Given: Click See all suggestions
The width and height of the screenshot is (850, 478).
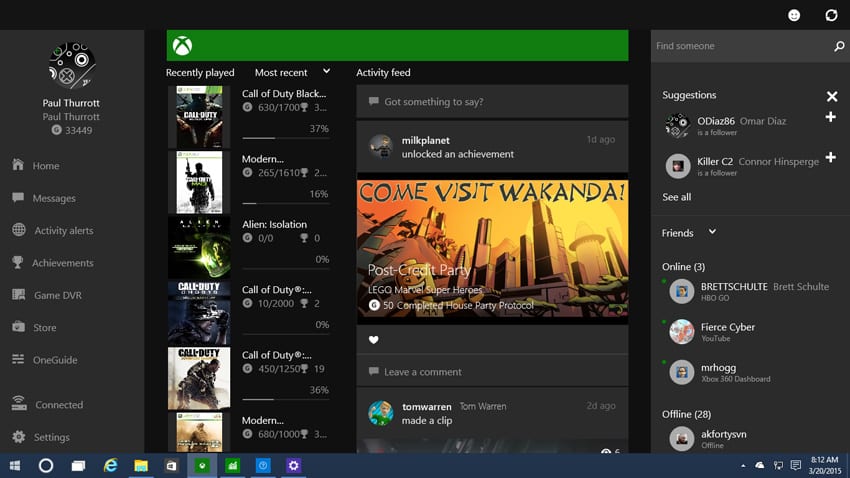Looking at the screenshot, I should (677, 197).
